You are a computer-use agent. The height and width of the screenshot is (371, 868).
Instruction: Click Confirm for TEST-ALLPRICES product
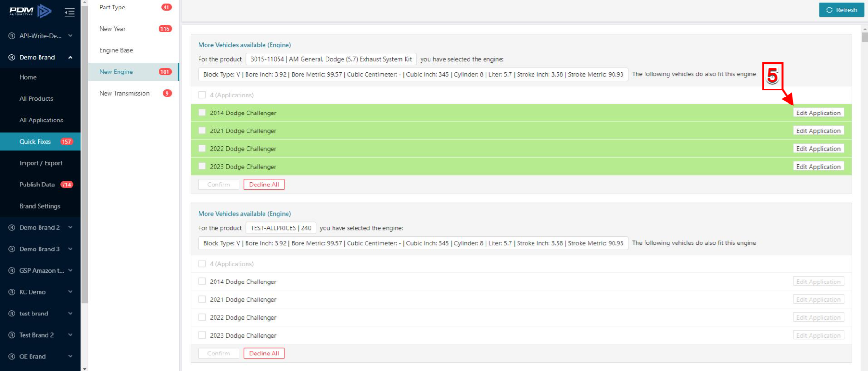tap(219, 354)
